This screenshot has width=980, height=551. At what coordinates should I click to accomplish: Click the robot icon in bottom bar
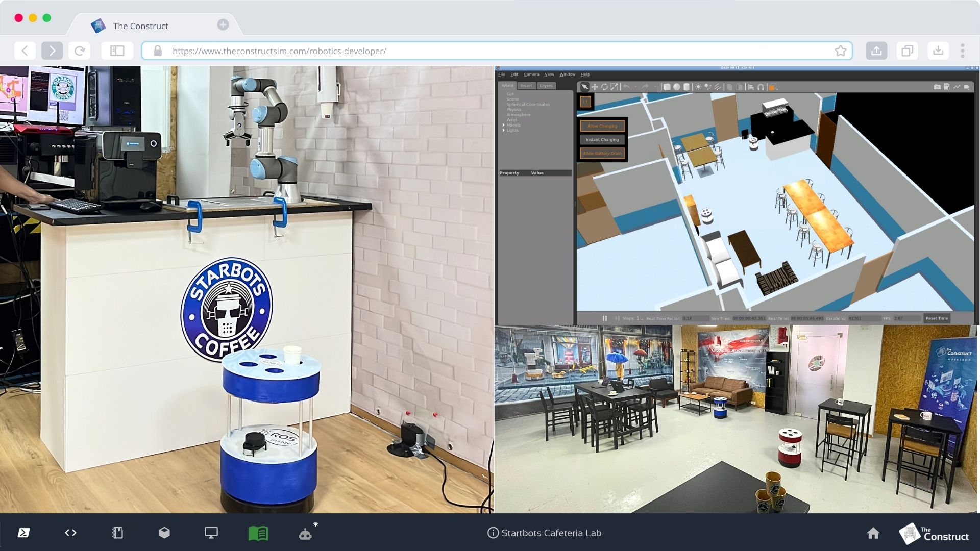pyautogui.click(x=305, y=534)
